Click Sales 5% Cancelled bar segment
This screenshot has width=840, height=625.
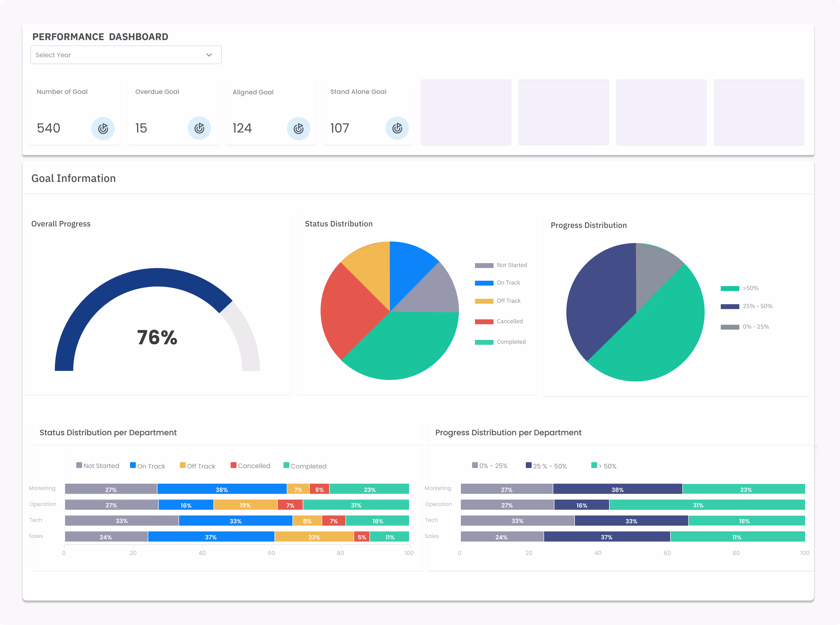click(362, 536)
